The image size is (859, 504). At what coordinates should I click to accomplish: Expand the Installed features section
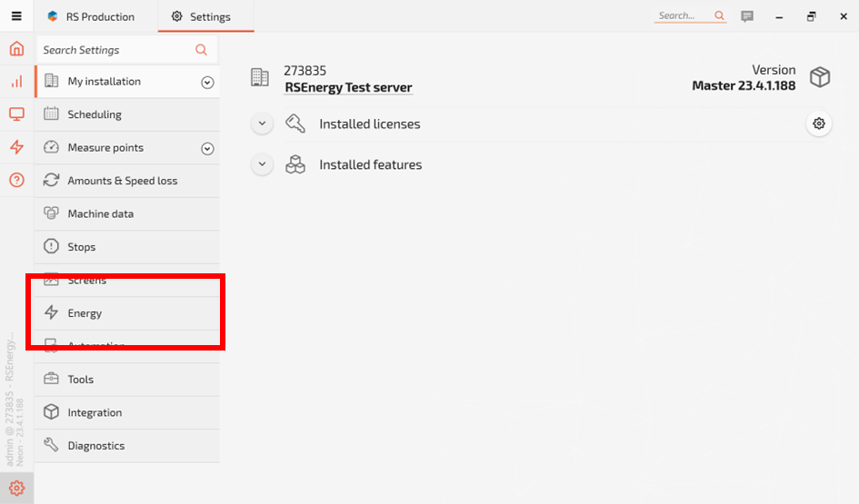[x=262, y=164]
